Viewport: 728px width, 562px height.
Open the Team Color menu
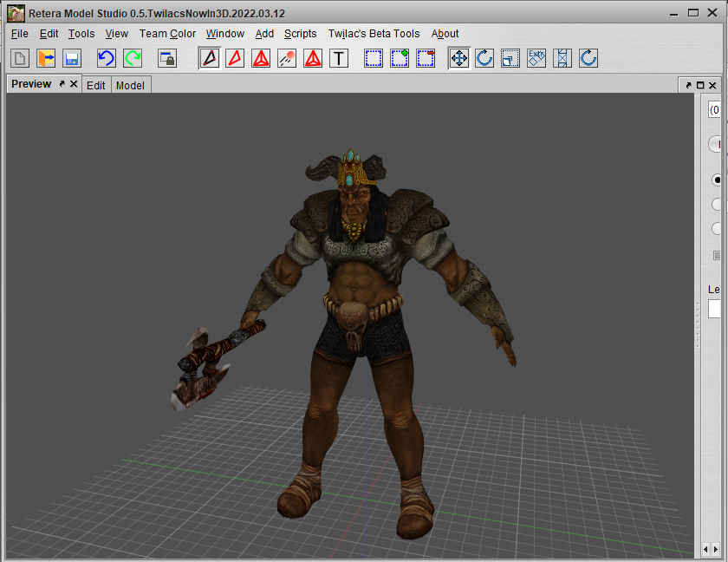tap(167, 34)
